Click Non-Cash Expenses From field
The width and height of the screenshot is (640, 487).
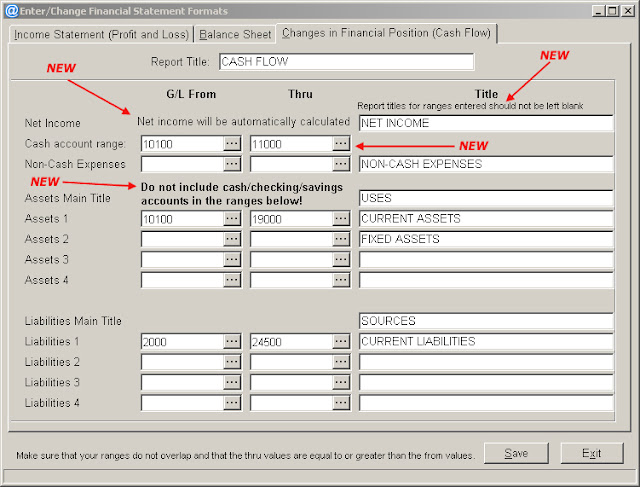pos(182,164)
